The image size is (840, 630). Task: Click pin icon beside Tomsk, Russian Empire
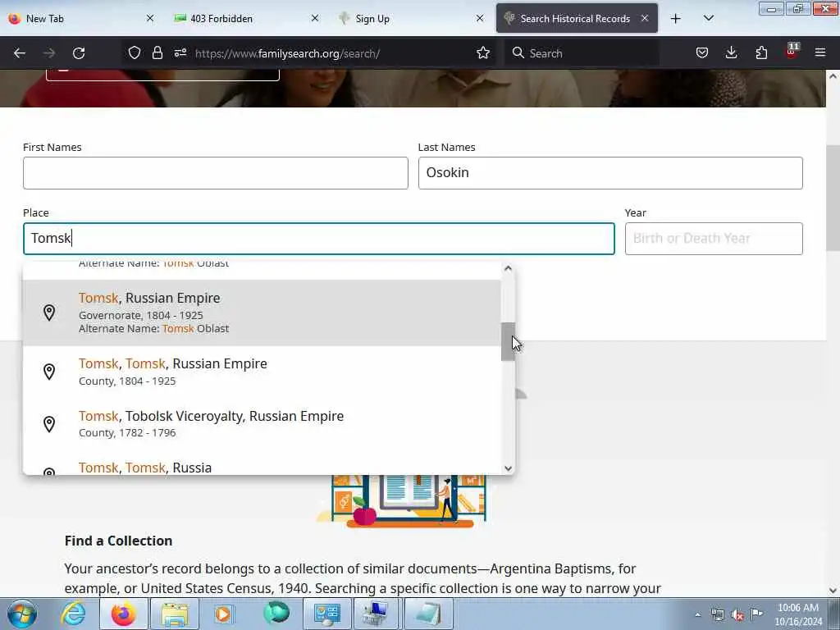click(48, 313)
